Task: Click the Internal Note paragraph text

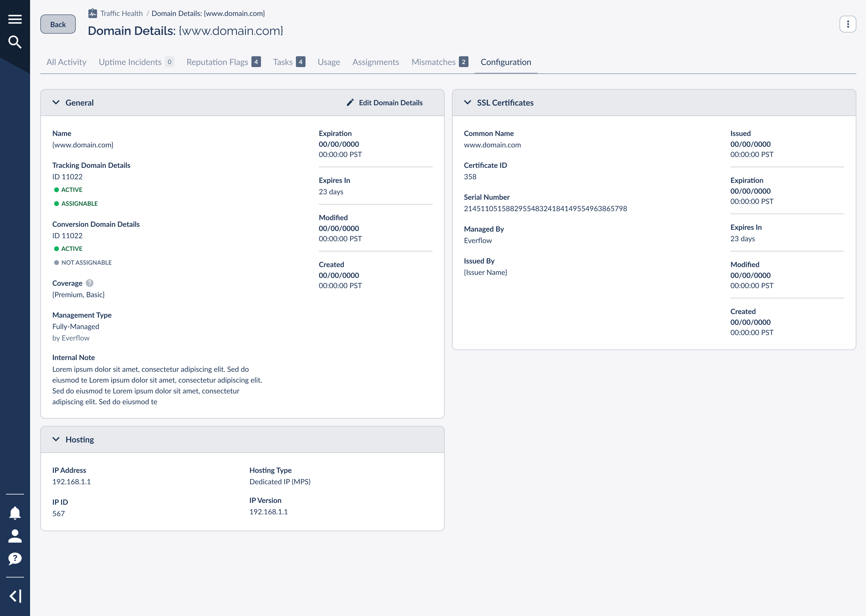Action: (x=157, y=385)
